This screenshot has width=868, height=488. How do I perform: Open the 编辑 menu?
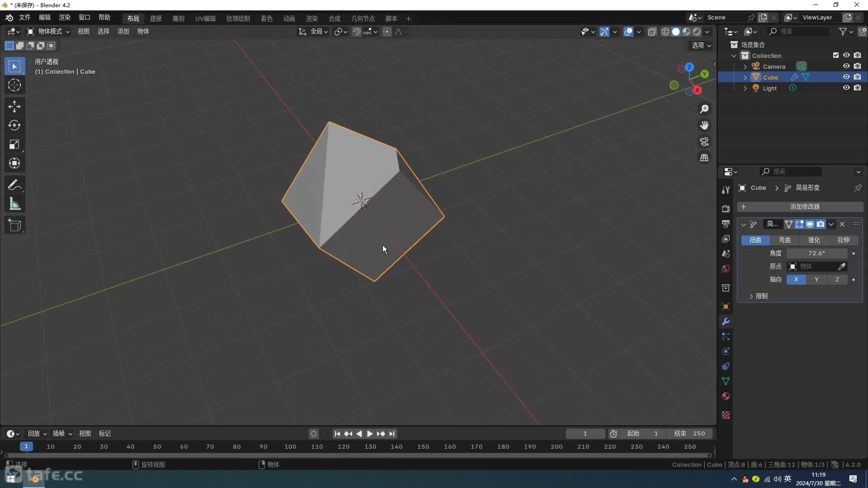pyautogui.click(x=45, y=17)
